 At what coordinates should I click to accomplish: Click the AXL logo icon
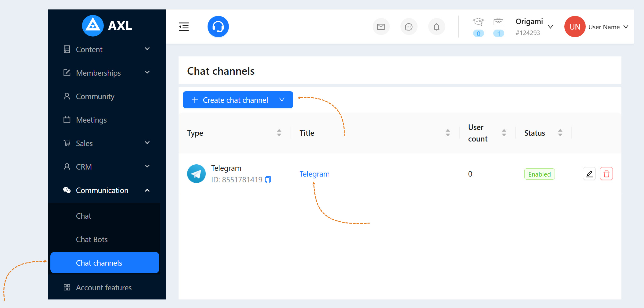pyautogui.click(x=93, y=26)
